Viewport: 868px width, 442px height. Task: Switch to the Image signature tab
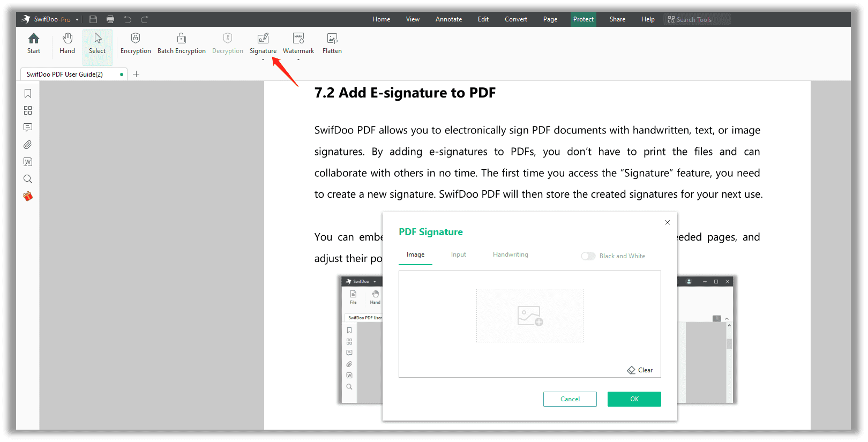pos(415,255)
